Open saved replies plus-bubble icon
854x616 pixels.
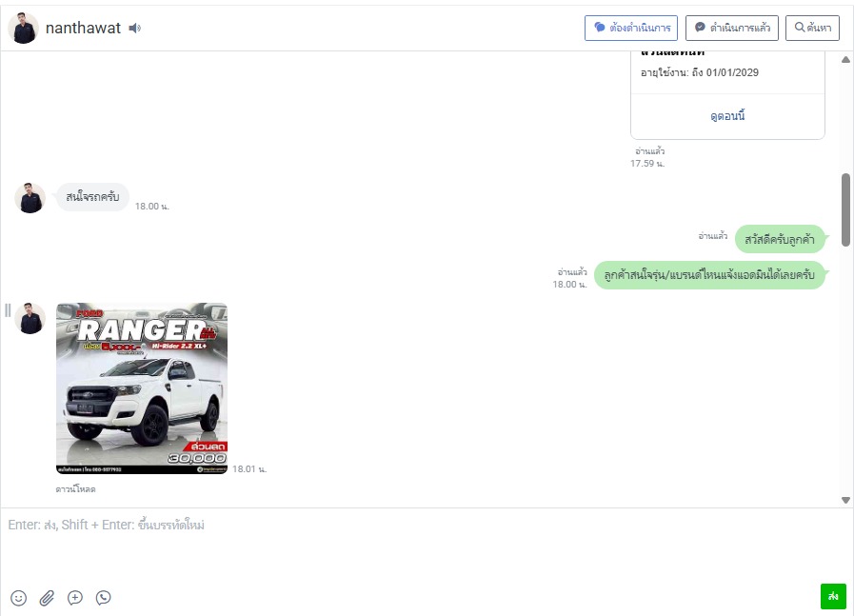coord(75,598)
